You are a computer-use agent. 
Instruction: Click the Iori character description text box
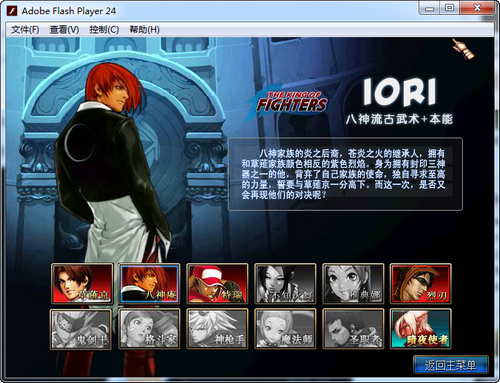345,174
